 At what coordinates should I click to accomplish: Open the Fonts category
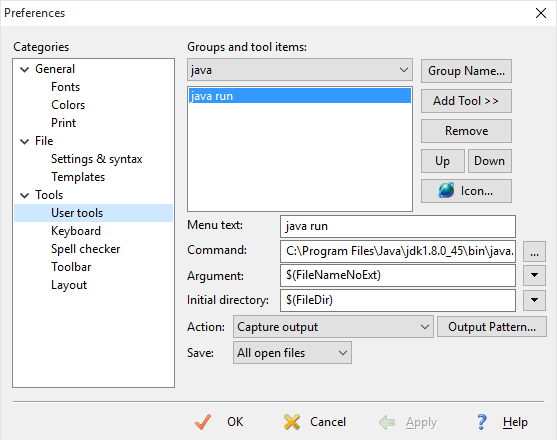[x=65, y=87]
